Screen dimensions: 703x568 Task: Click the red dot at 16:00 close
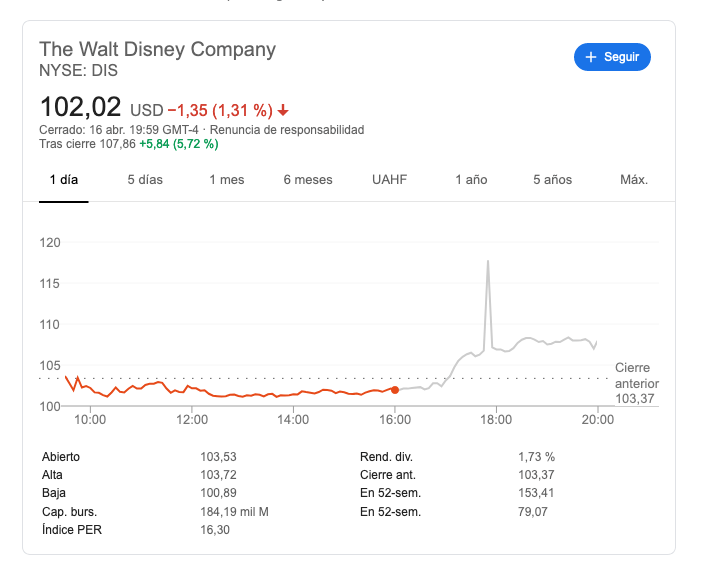(x=395, y=390)
